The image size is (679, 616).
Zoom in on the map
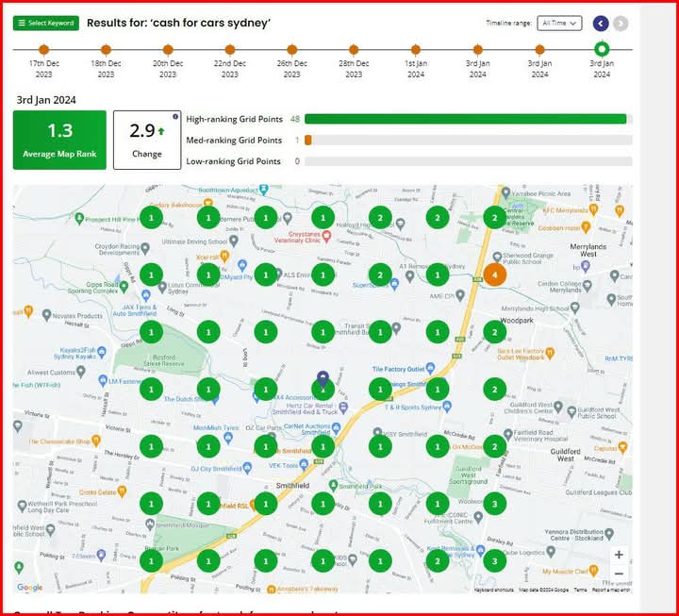click(618, 556)
